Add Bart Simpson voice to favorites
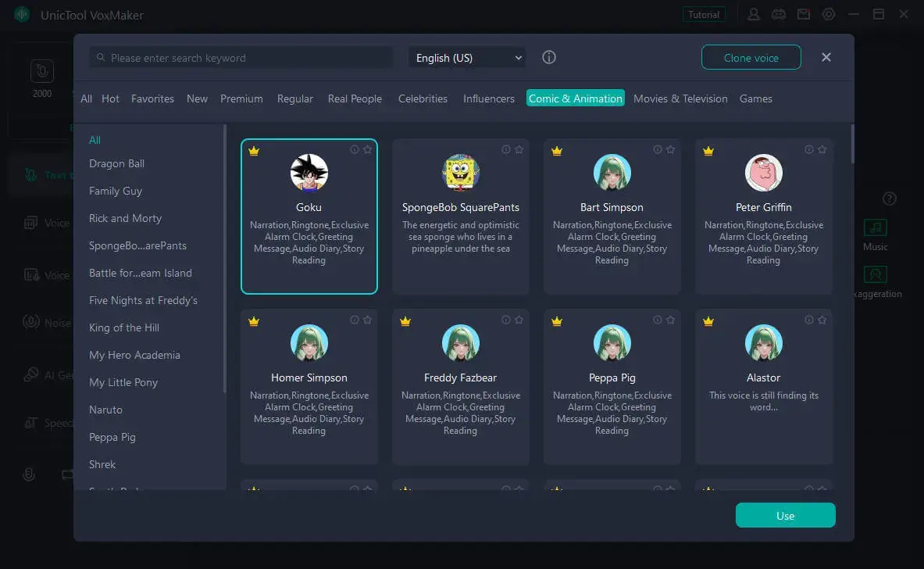924x569 pixels. click(x=671, y=150)
